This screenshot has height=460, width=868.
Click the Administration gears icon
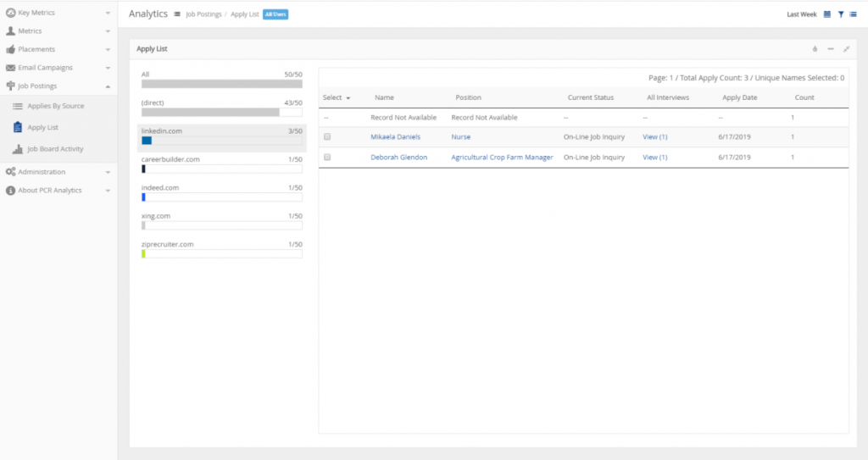coord(10,172)
